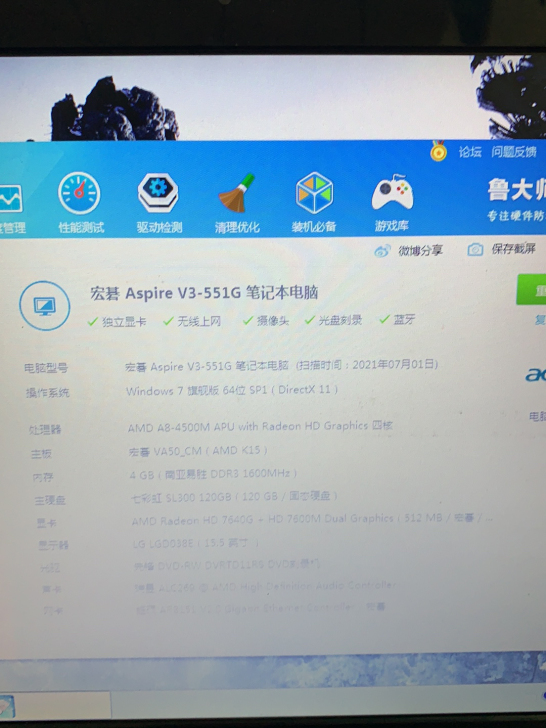Click AMD A8-4500M APU processor value
Image resolution: width=546 pixels, height=728 pixels.
tap(260, 426)
